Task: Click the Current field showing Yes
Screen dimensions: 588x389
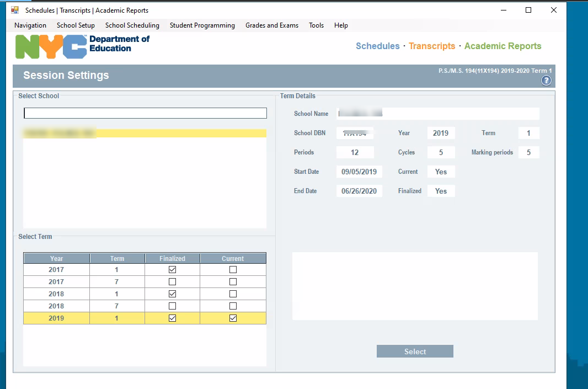Action: tap(441, 172)
